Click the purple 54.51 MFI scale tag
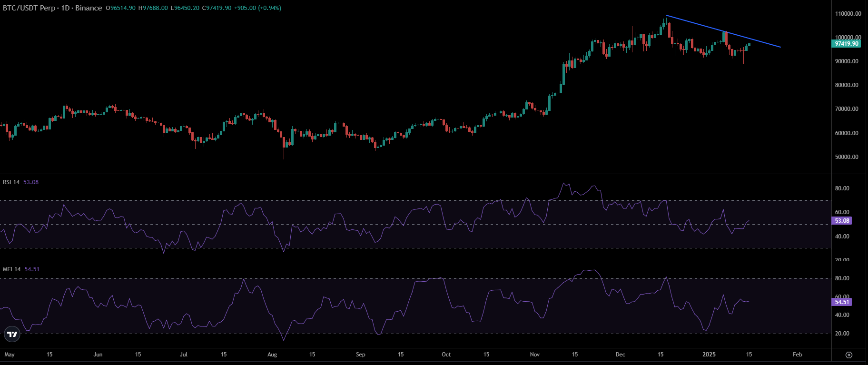 [x=842, y=302]
